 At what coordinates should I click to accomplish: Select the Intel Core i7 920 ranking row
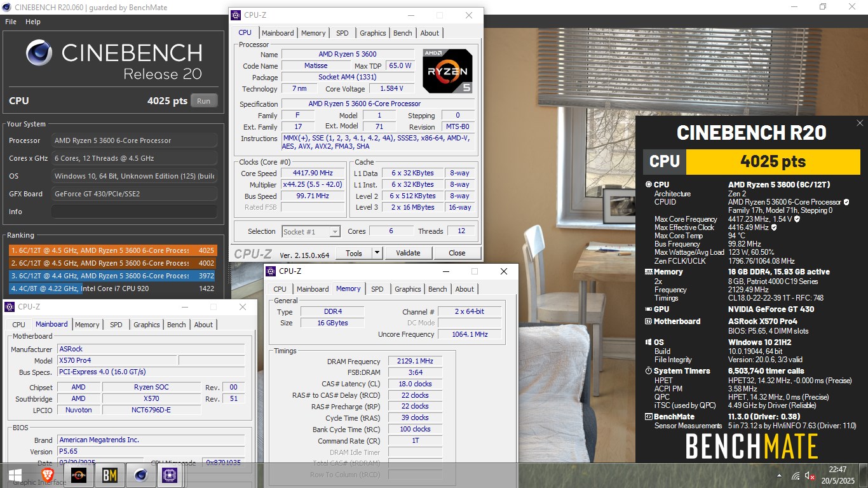click(x=112, y=288)
